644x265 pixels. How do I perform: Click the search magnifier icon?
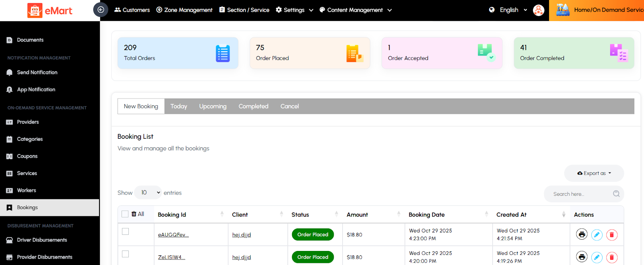click(x=616, y=194)
